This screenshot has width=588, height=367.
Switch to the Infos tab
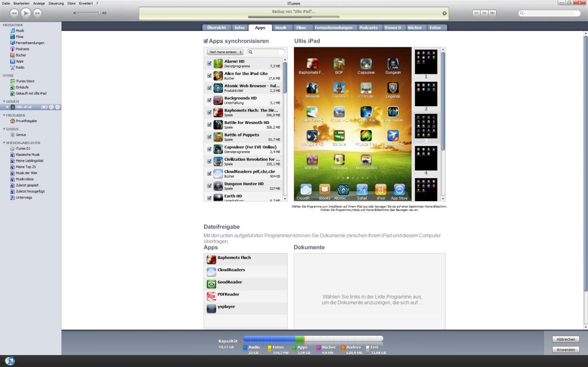(239, 28)
